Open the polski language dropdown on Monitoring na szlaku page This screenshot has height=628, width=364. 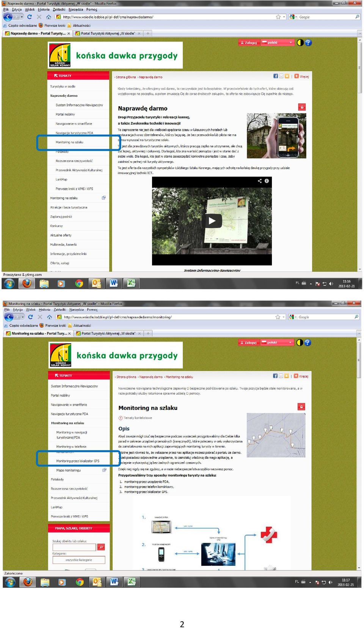(x=277, y=342)
